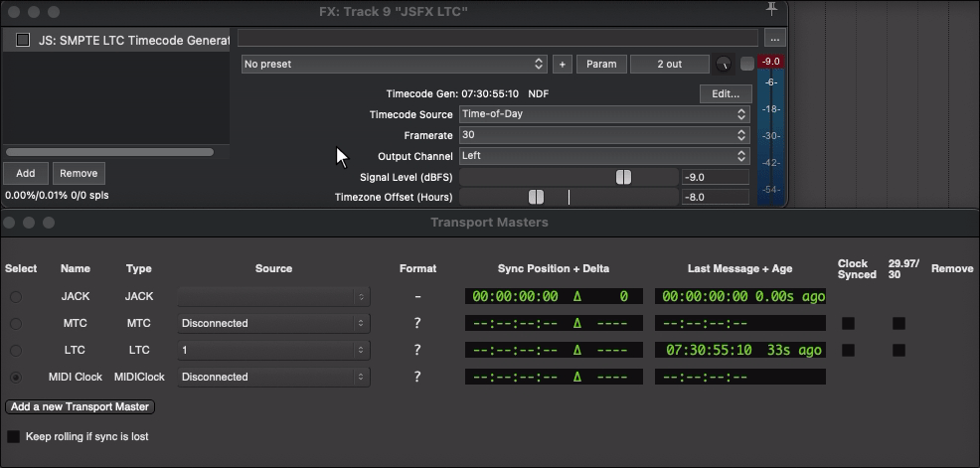Click the MIDI Clock sync position display
This screenshot has width=980, height=468.
pyautogui.click(x=554, y=377)
